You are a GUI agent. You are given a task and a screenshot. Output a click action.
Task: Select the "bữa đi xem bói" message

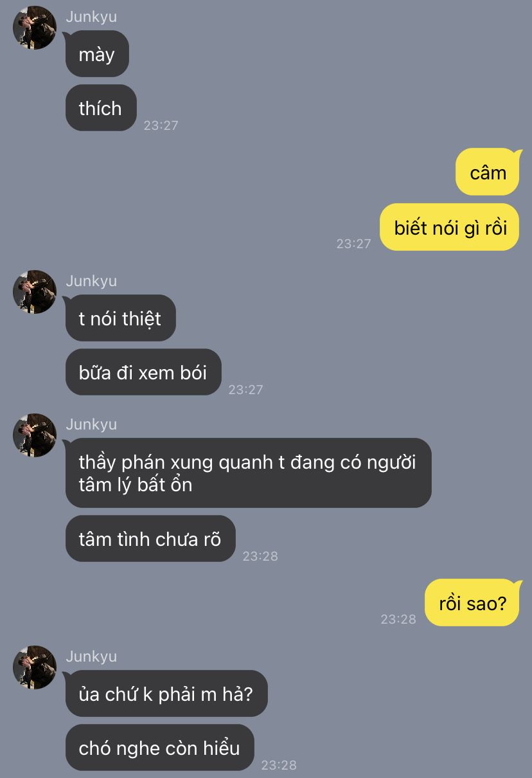143,372
